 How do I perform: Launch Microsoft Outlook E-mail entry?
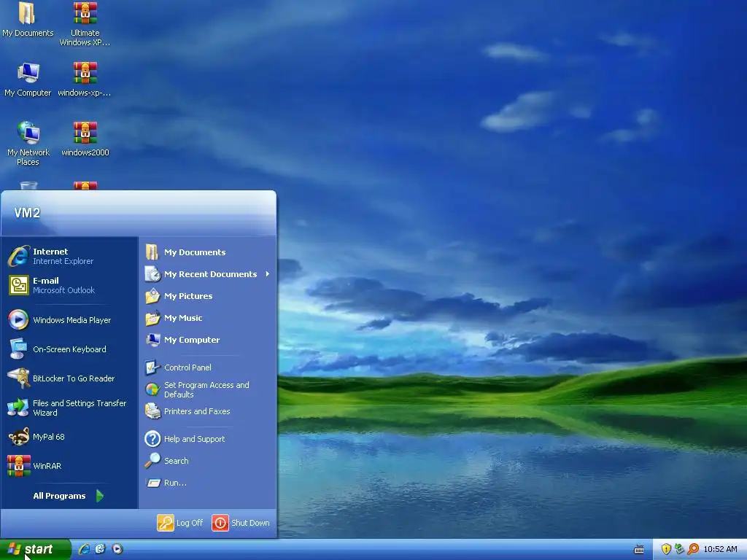click(69, 285)
